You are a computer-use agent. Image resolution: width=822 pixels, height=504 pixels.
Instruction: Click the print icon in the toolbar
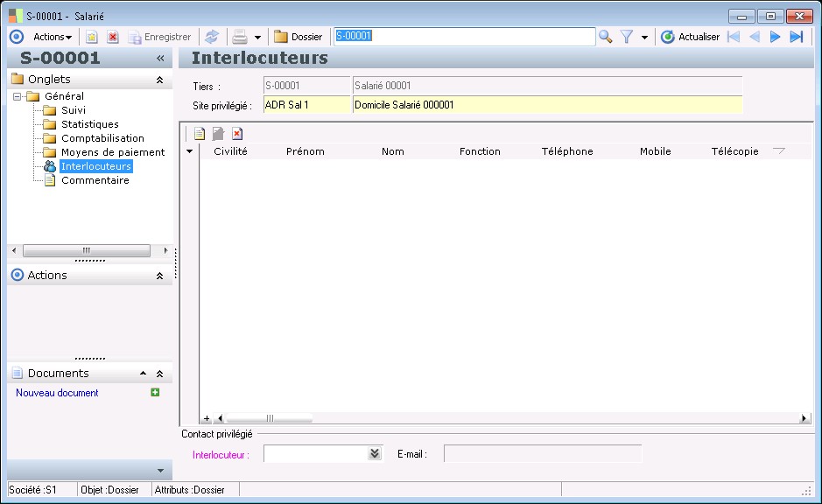coord(239,37)
